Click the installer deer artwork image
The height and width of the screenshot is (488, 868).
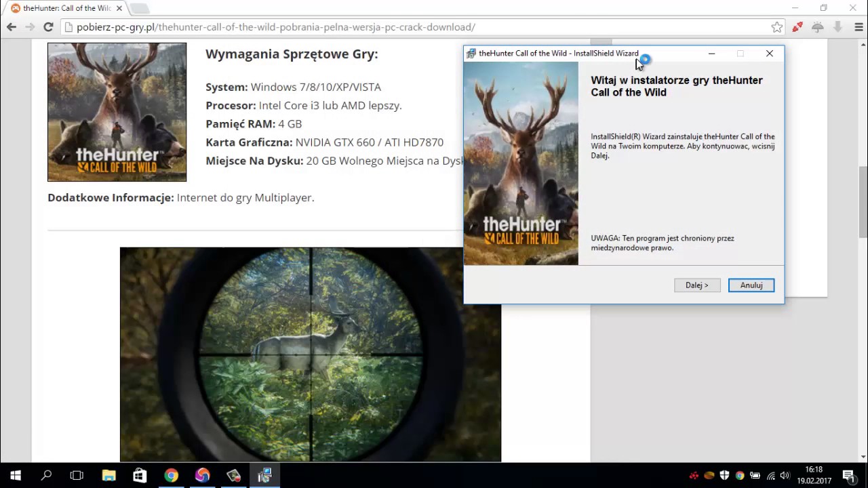click(521, 163)
